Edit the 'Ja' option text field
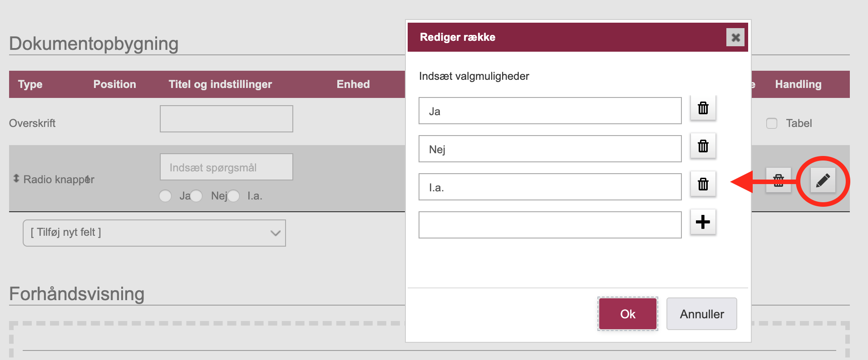The image size is (868, 360). (550, 111)
